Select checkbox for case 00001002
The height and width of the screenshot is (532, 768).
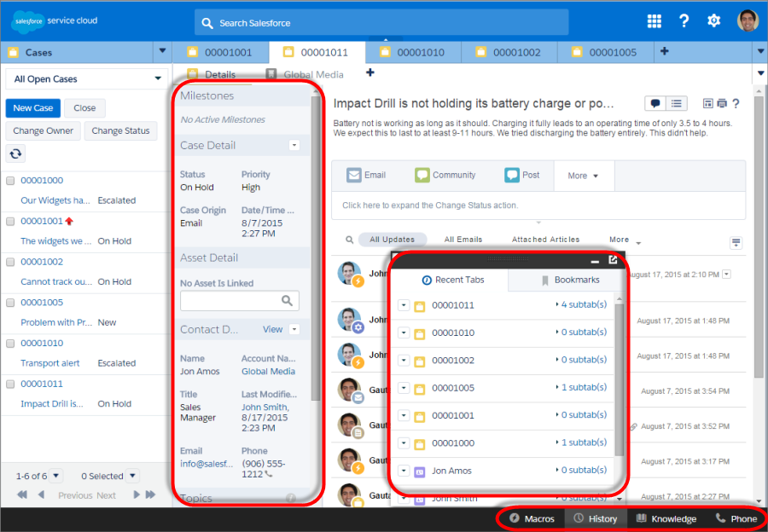point(10,262)
